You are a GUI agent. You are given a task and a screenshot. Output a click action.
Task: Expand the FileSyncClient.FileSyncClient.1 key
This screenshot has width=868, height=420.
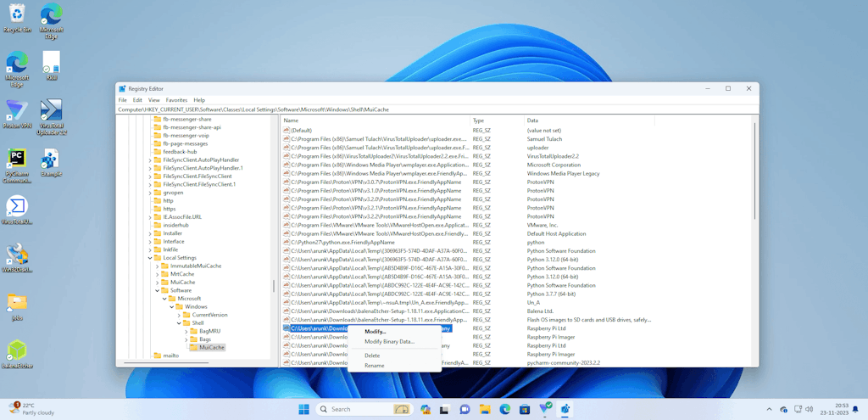point(149,184)
